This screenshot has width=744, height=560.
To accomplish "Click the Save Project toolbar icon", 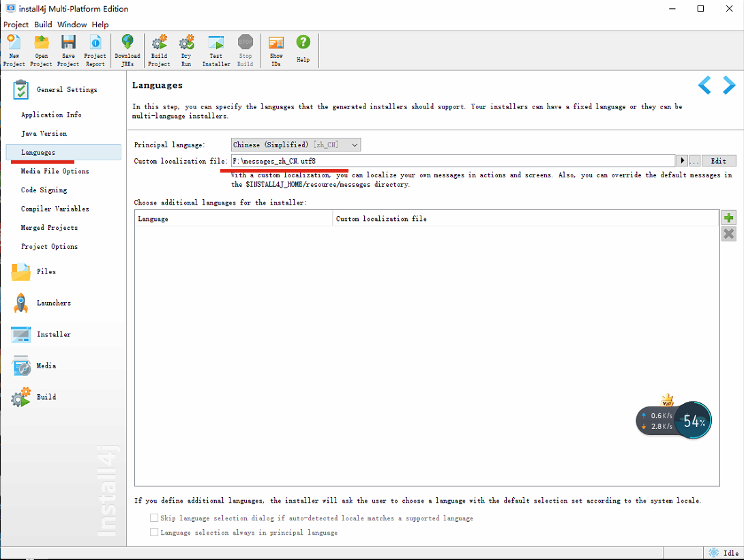I will point(68,50).
